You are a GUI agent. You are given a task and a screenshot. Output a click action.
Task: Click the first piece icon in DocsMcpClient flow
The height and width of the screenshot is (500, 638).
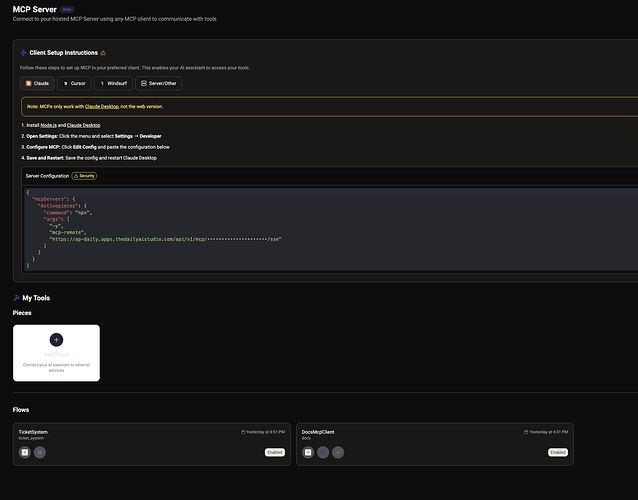click(308, 452)
